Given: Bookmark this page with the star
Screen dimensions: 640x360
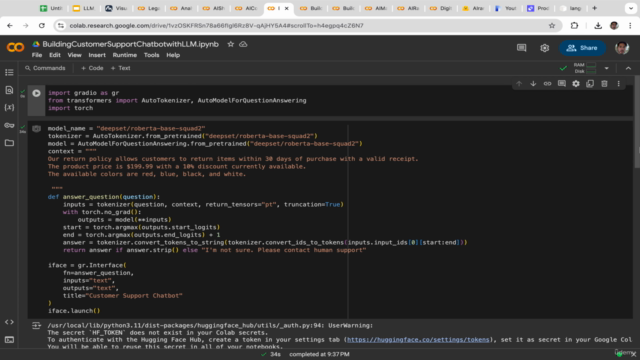Looking at the screenshot, I should [552, 25].
